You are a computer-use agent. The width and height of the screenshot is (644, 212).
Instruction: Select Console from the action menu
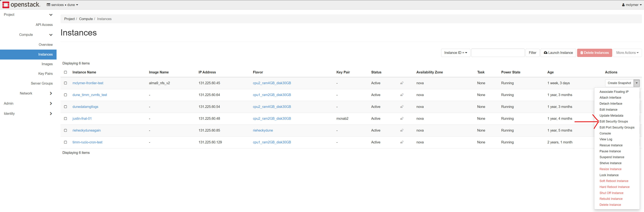pos(605,133)
